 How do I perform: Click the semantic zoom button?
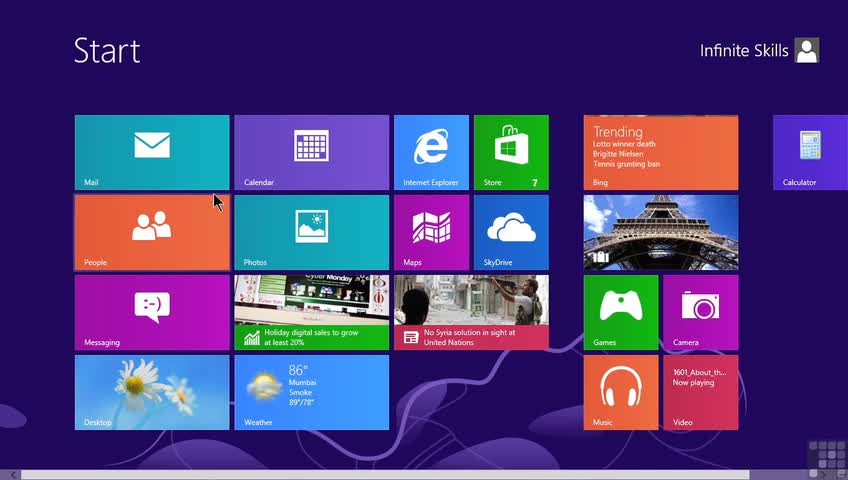[x=840, y=475]
